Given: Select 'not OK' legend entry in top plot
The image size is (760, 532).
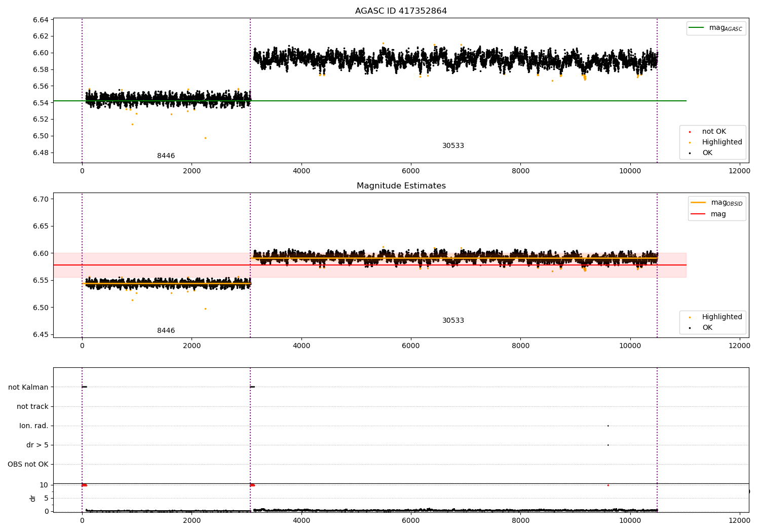Looking at the screenshot, I should pyautogui.click(x=714, y=132).
